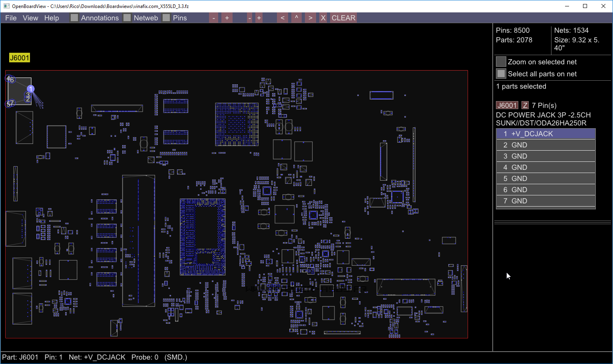Open the View menu
Screen dimensions: 613x364
30,18
